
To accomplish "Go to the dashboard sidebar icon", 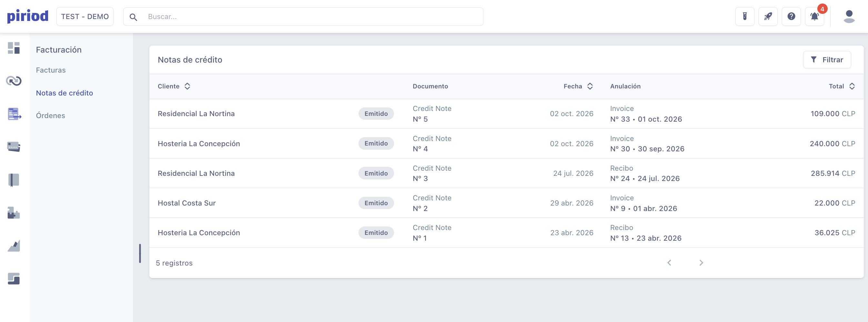I will tap(14, 48).
